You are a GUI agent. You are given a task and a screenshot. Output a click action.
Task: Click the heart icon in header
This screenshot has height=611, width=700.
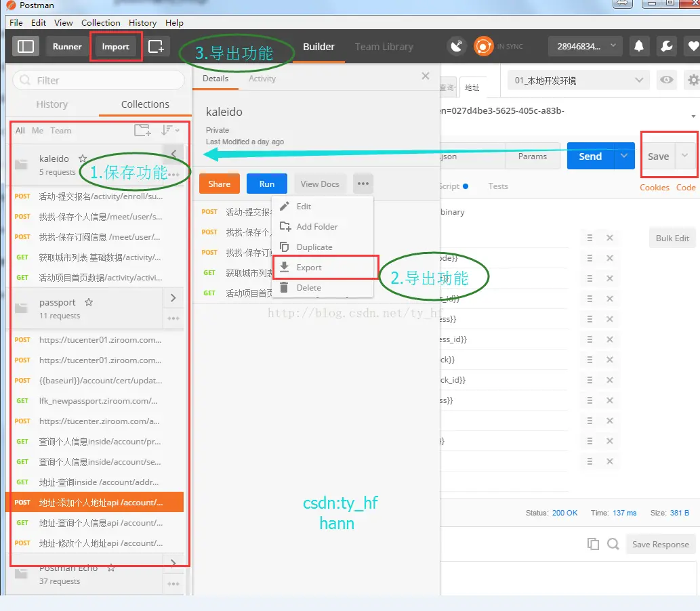[x=693, y=46]
